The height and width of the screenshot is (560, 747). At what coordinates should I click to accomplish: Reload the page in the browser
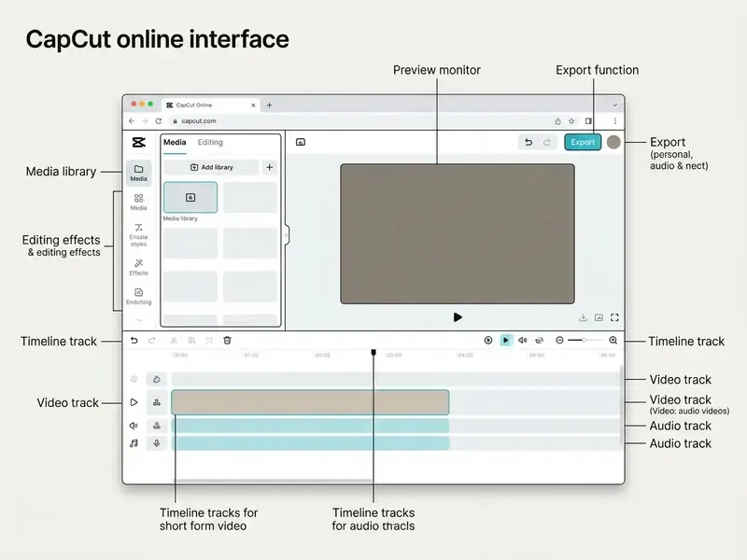pos(159,121)
